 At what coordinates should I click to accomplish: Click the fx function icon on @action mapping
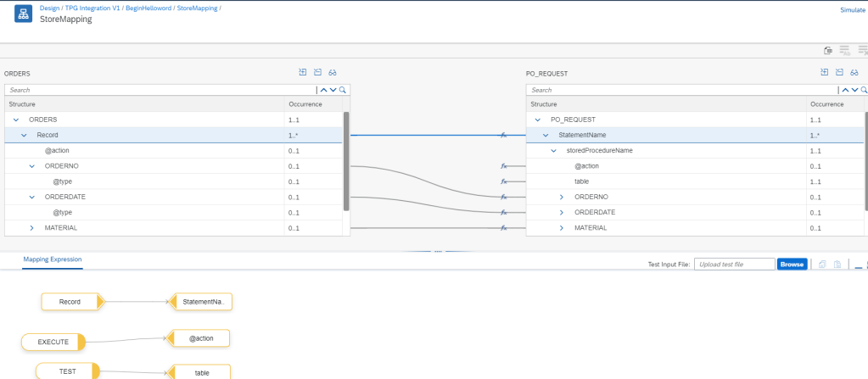503,166
